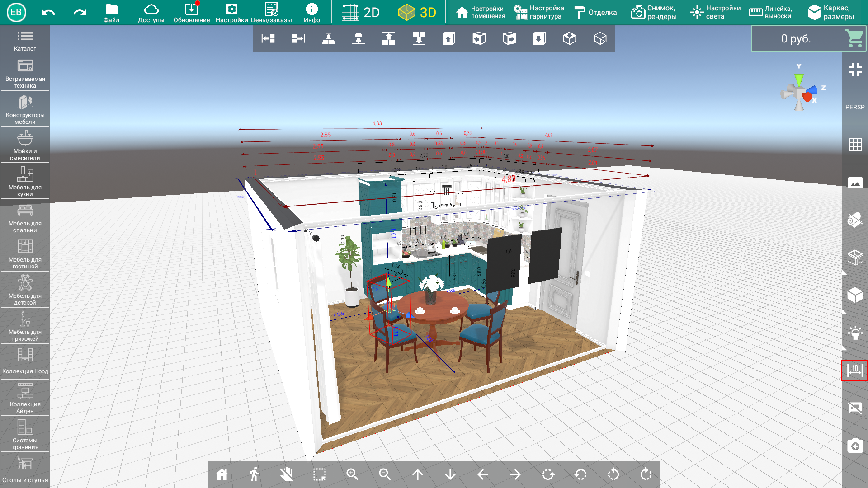Open Настройки света

click(x=715, y=12)
